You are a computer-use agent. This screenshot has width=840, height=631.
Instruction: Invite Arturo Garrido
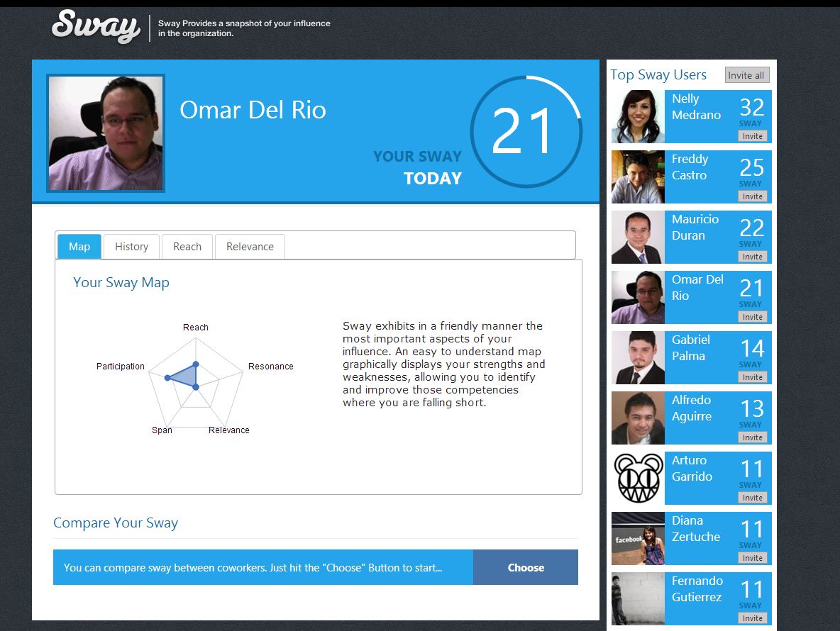click(752, 498)
